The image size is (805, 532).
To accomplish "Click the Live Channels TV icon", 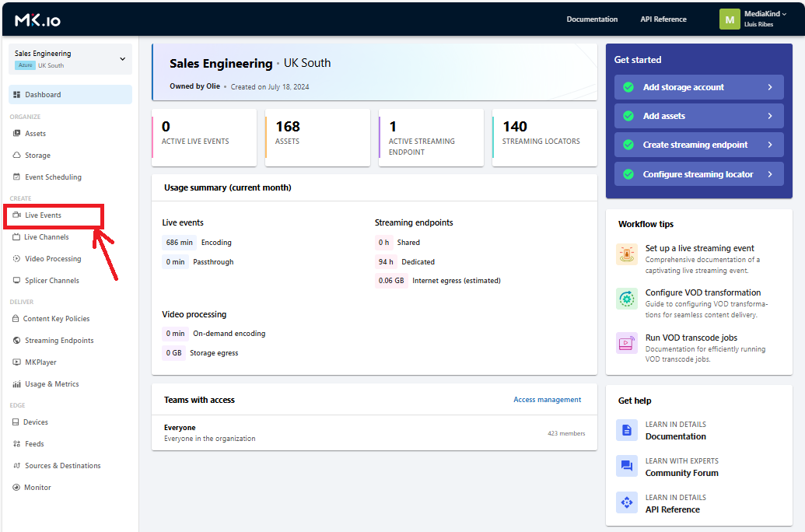I will [16, 236].
